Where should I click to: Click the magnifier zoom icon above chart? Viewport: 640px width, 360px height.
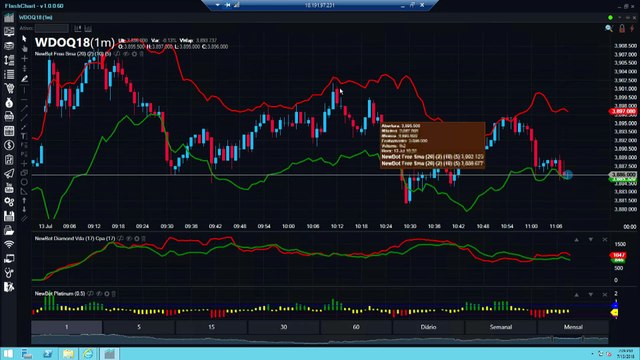[609, 28]
